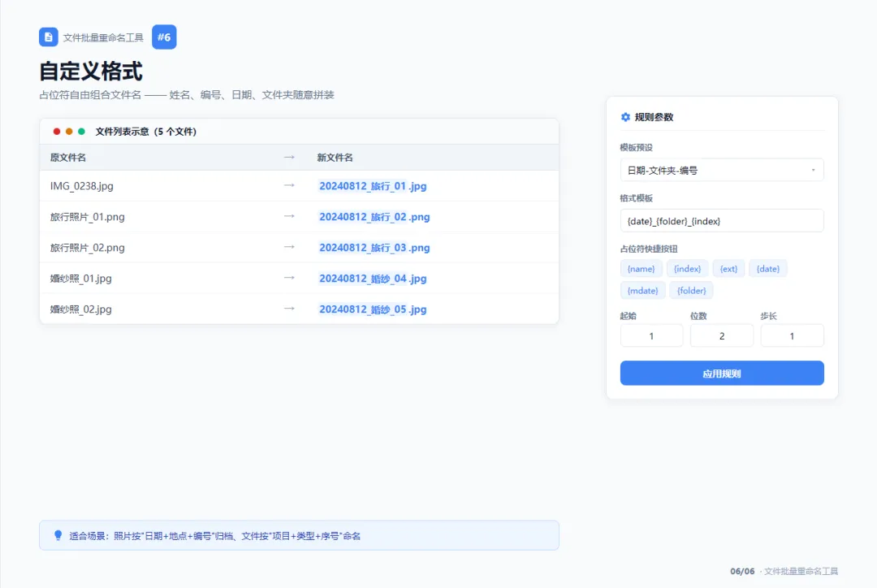Click the gear icon beside 规则参数

pyautogui.click(x=625, y=117)
